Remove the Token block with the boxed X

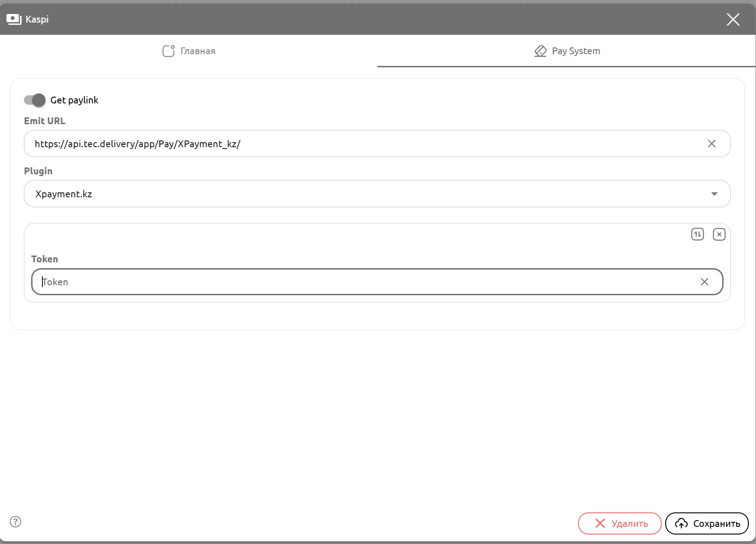tap(719, 234)
